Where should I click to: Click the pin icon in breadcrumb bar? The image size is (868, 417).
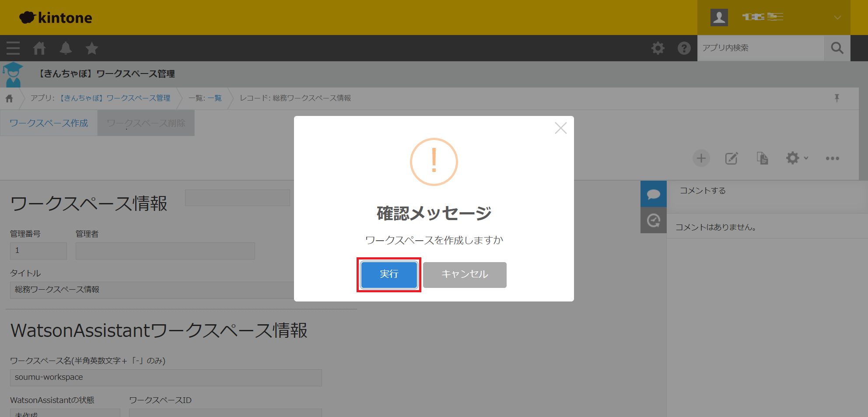(836, 98)
